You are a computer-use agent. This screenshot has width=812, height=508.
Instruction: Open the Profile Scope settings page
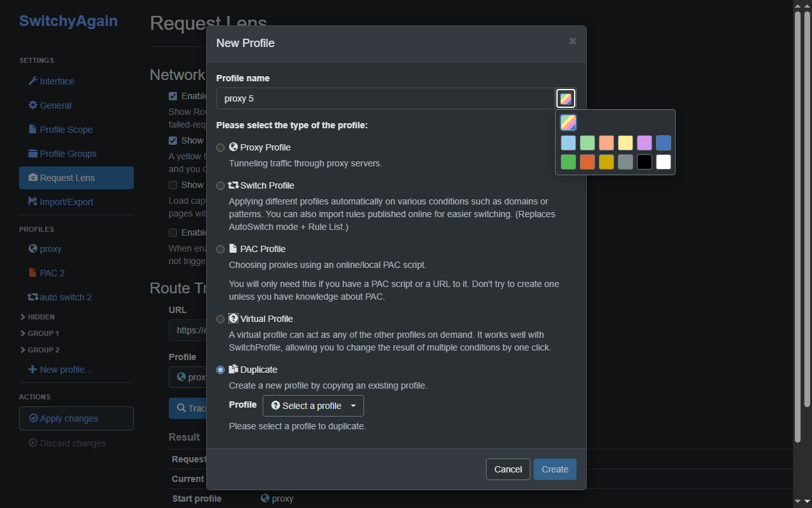point(76,130)
